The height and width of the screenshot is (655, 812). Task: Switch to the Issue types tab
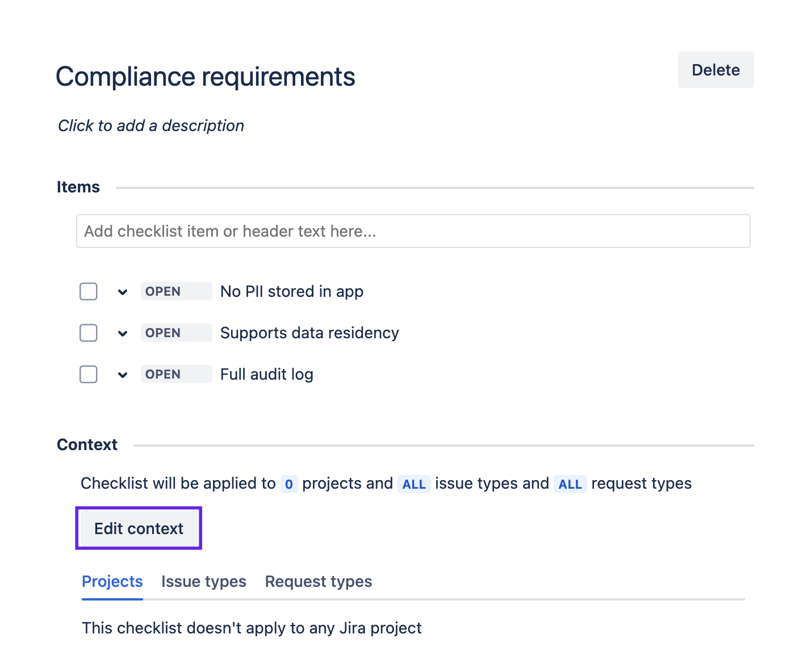pyautogui.click(x=204, y=582)
